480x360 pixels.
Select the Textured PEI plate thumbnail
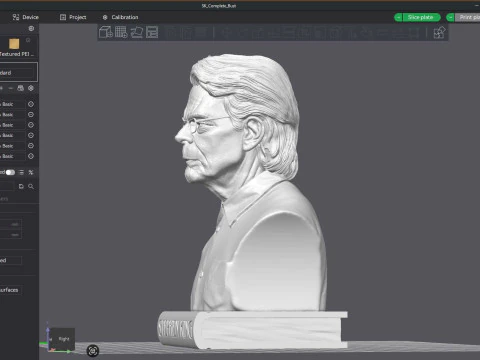point(14,44)
